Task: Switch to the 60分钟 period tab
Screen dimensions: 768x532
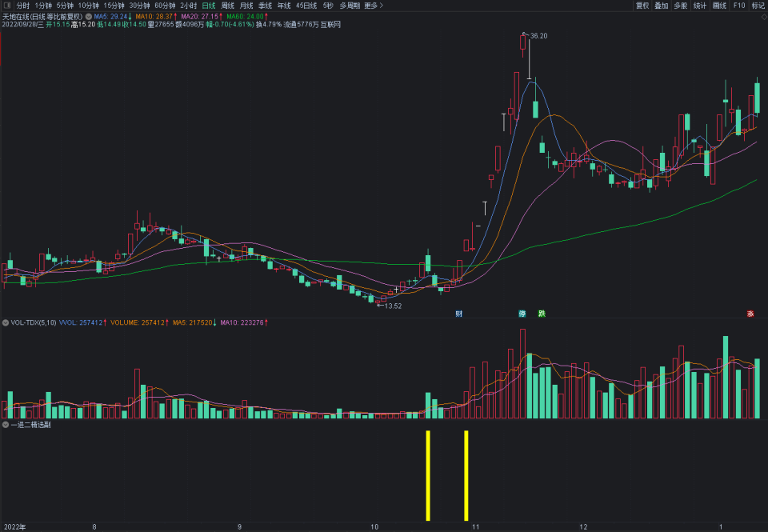Action: coord(164,6)
